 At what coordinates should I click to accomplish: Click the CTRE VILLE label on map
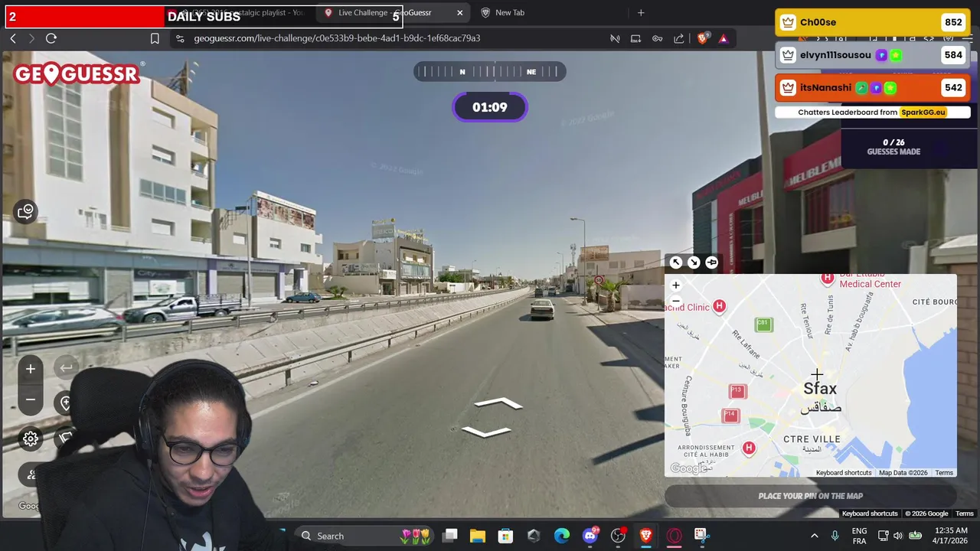click(x=812, y=439)
